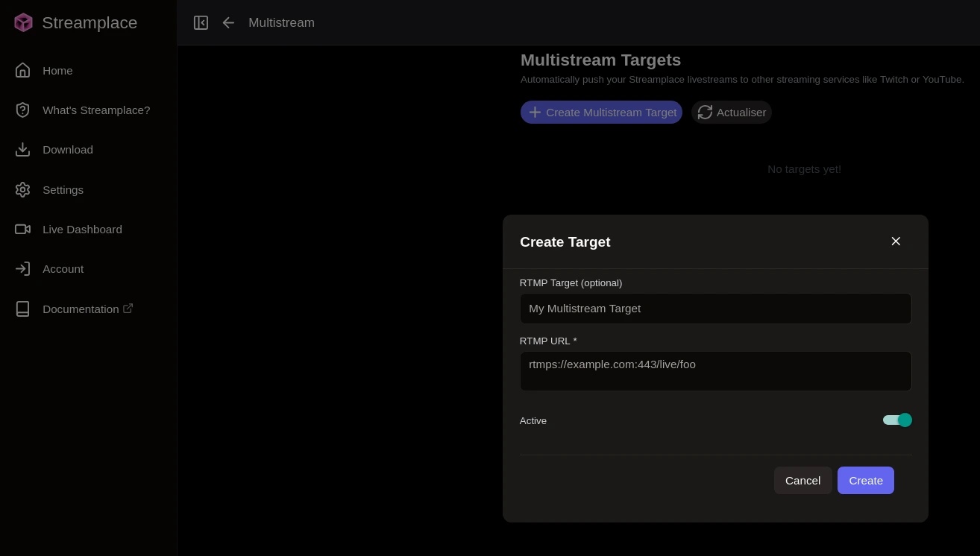Click into the RTMP URL text area
The height and width of the screenshot is (556, 980).
click(715, 371)
